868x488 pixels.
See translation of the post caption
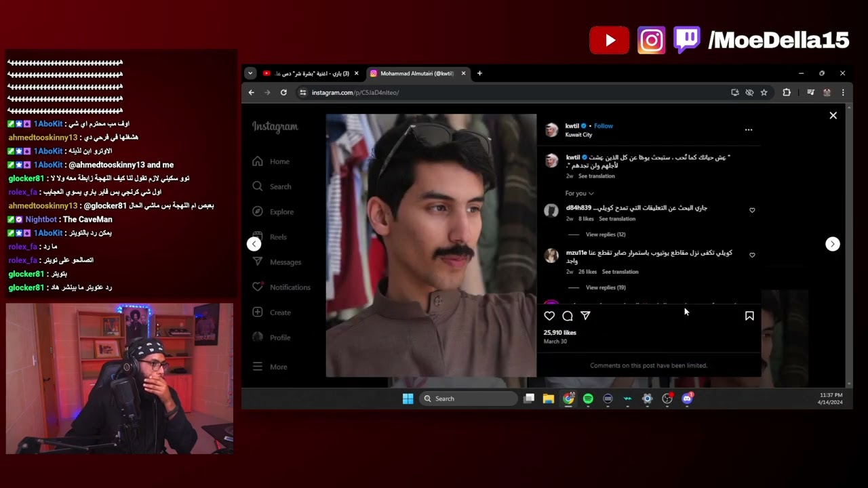tap(597, 176)
